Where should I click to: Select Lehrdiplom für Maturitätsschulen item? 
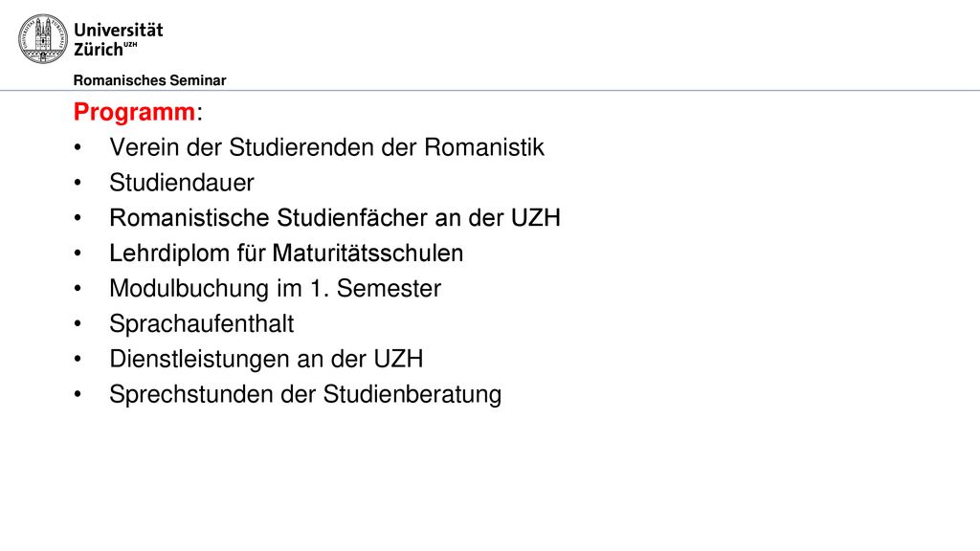(x=286, y=253)
